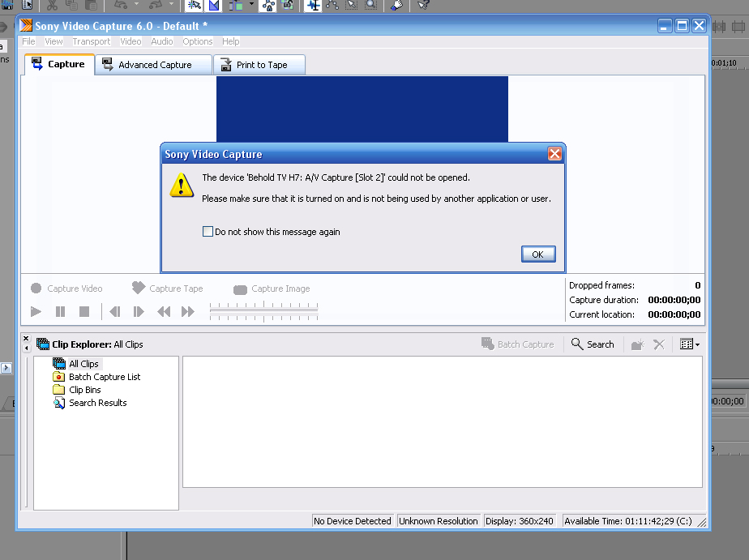Select Batch Capture List in the tree
Viewport: 749px width, 560px height.
[x=104, y=377]
